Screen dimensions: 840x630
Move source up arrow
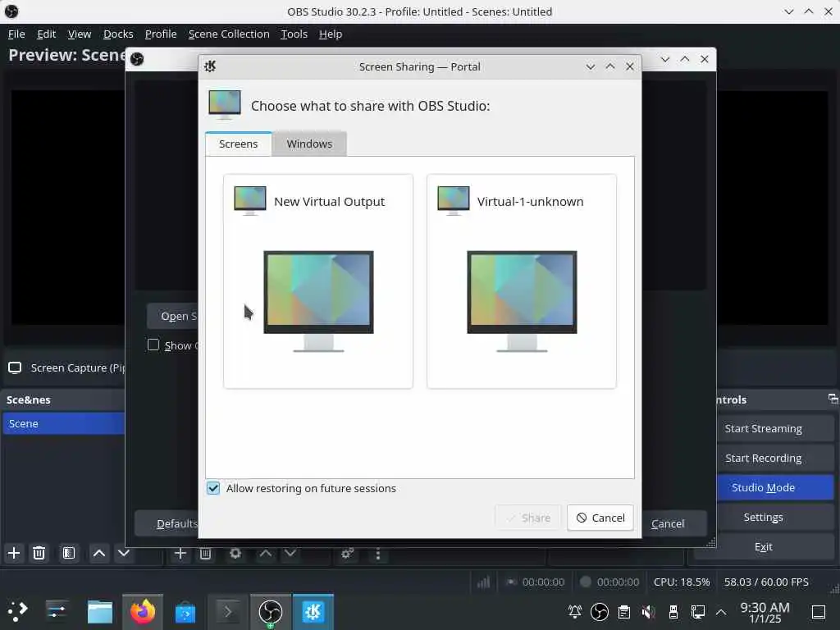pos(266,554)
